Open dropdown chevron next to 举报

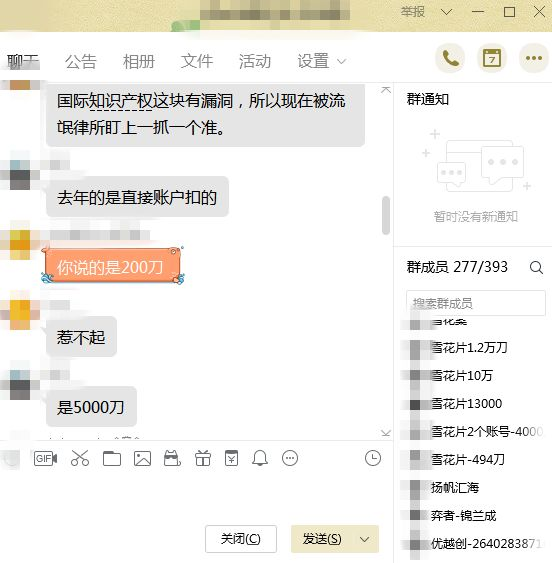[446, 13]
